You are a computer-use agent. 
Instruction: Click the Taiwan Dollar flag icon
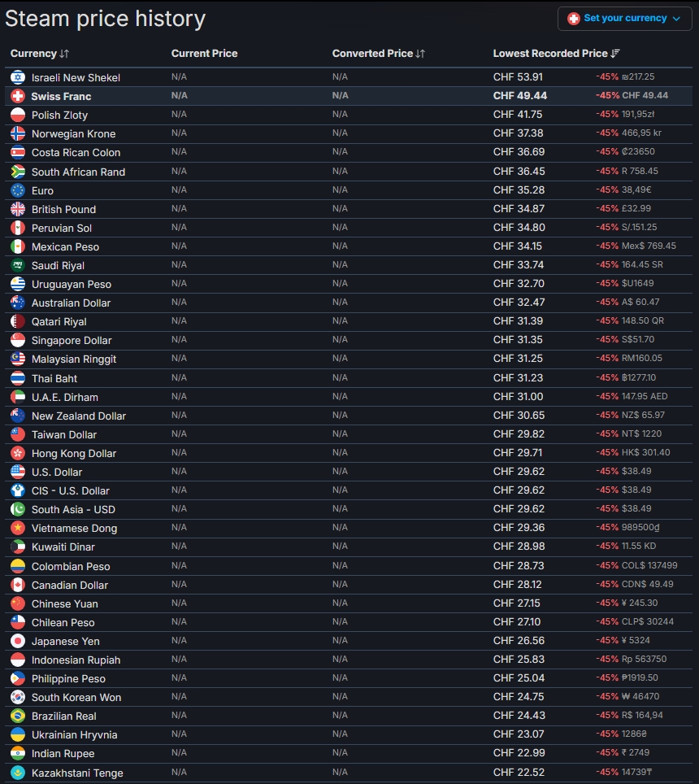18,434
